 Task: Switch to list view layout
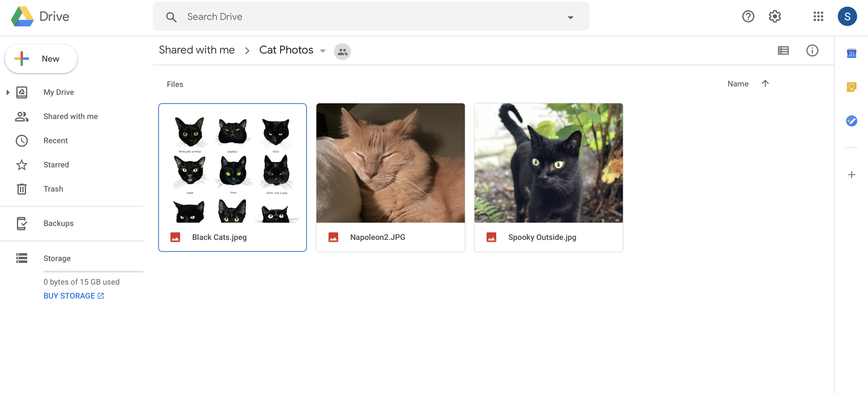783,50
